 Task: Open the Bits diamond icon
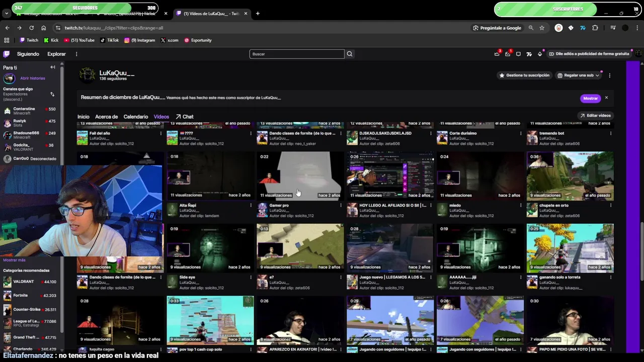click(540, 54)
